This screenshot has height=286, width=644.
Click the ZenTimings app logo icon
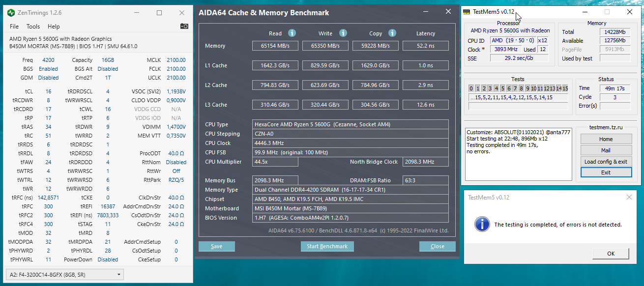(11, 13)
